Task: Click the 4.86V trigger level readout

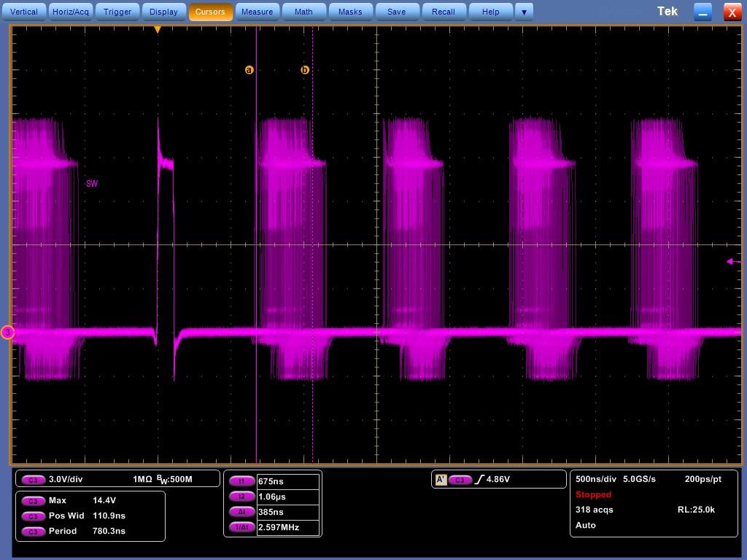Action: [x=498, y=480]
